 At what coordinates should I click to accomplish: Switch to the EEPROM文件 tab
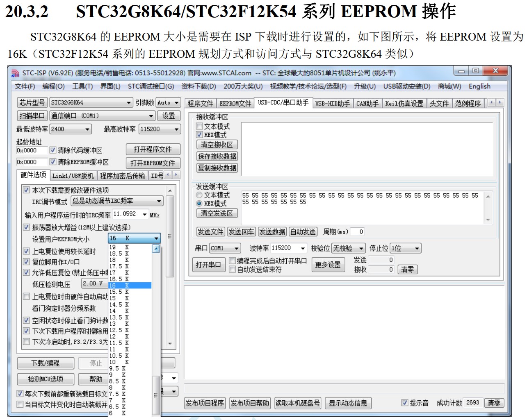[x=235, y=104]
